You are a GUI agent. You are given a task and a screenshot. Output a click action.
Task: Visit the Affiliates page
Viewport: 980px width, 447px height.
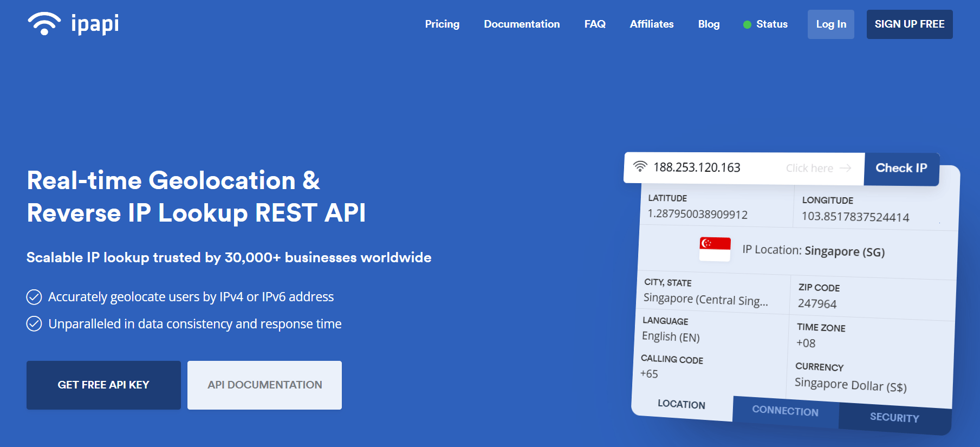[x=651, y=24]
